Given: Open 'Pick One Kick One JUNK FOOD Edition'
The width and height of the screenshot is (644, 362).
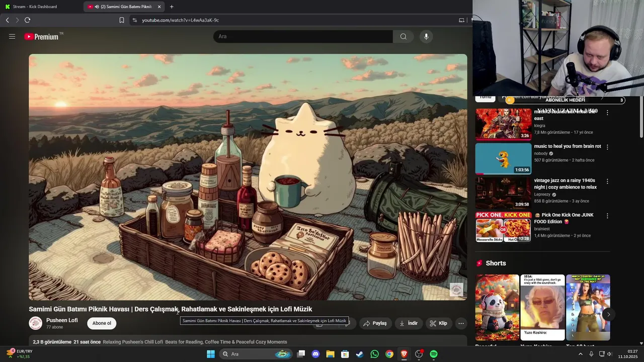Looking at the screenshot, I should (564, 218).
